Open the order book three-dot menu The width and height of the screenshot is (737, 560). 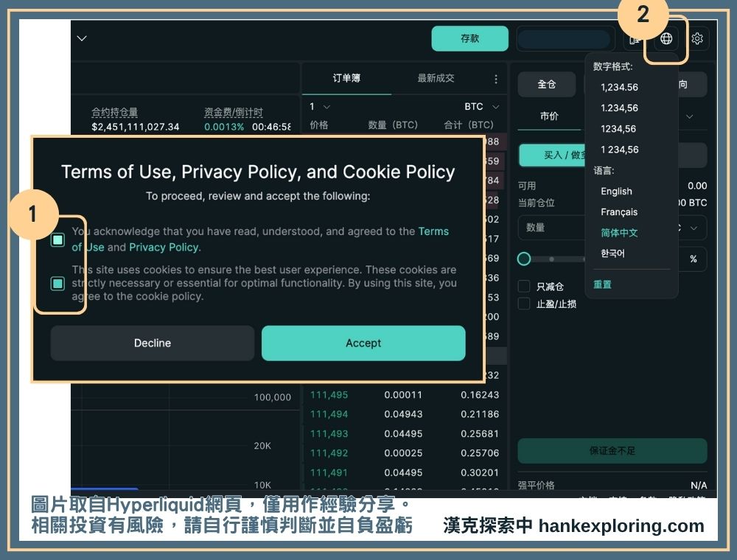point(496,79)
